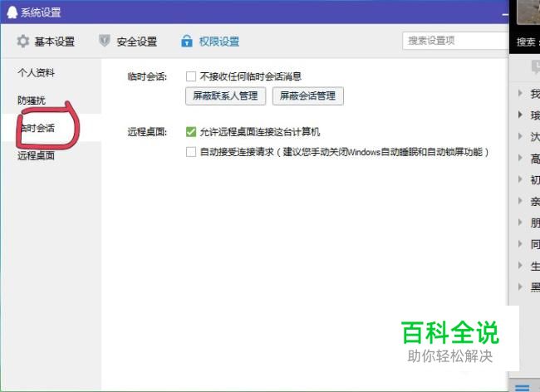This screenshot has width=540, height=392.
Task: Enable 不接收任何临时会话消息 checkbox
Action: [191, 76]
